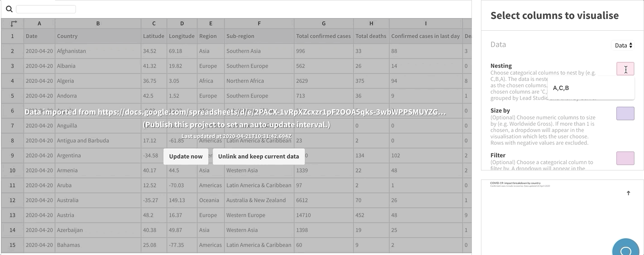The width and height of the screenshot is (644, 255).
Task: Click Unlink and keep current data
Action: [259, 156]
